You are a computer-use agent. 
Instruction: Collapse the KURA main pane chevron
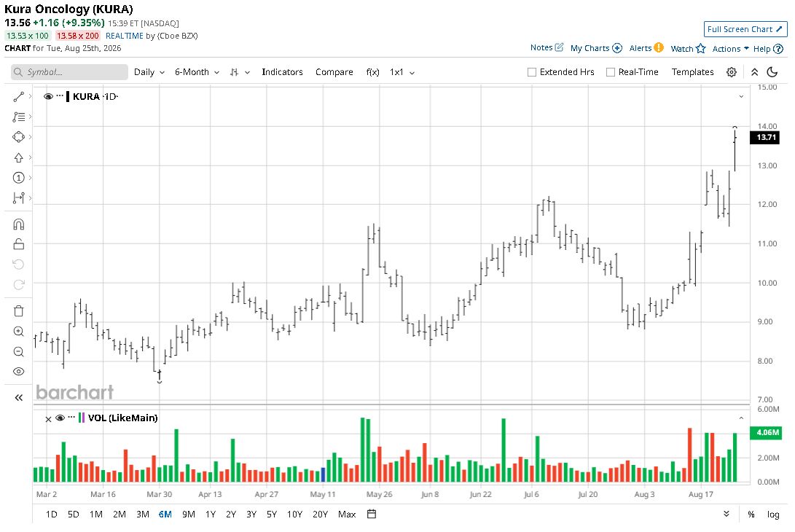coord(741,96)
